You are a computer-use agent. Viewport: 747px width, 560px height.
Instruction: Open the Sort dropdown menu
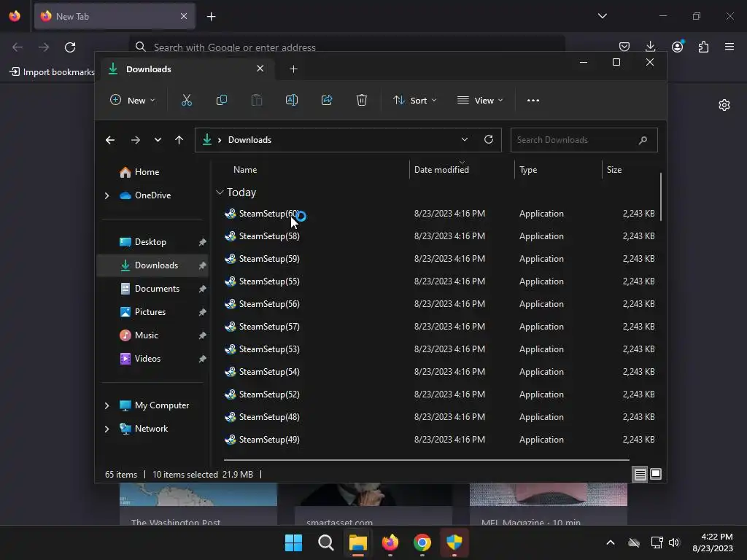(x=414, y=100)
